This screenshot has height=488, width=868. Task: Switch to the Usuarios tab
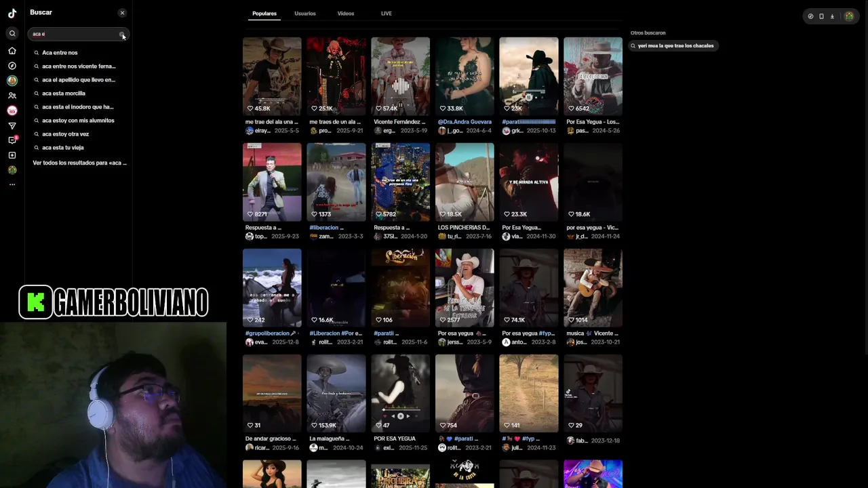click(x=305, y=14)
